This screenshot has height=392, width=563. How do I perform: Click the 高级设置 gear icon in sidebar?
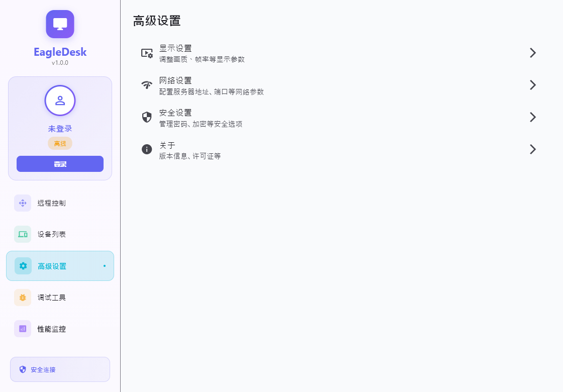pos(23,265)
